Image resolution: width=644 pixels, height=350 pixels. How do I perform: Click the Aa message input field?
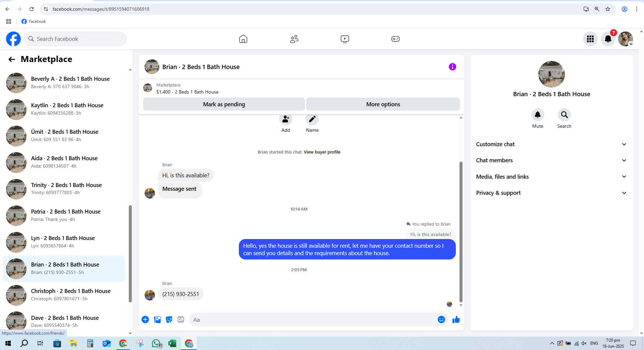pyautogui.click(x=314, y=320)
